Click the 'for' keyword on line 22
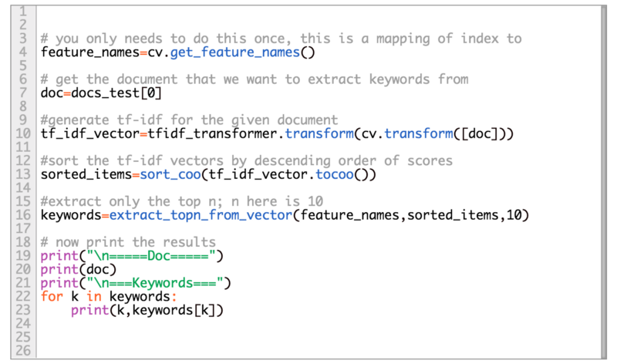The image size is (617, 364). click(51, 297)
